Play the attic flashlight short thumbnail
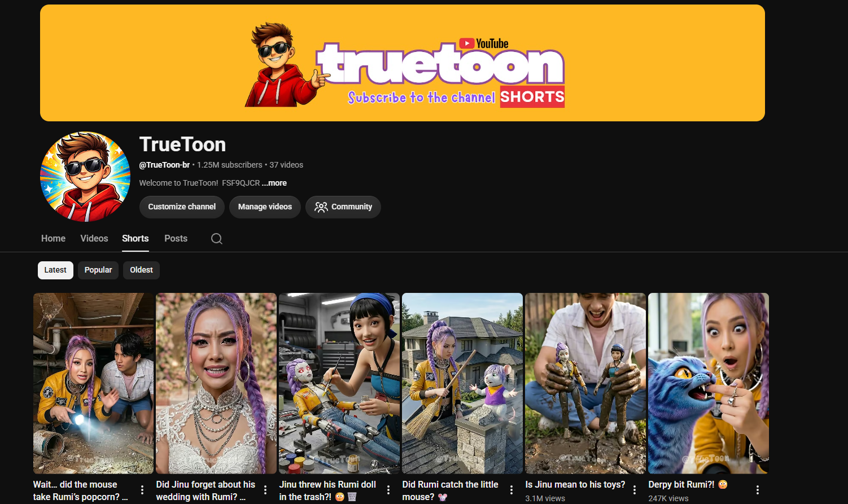 [94, 383]
